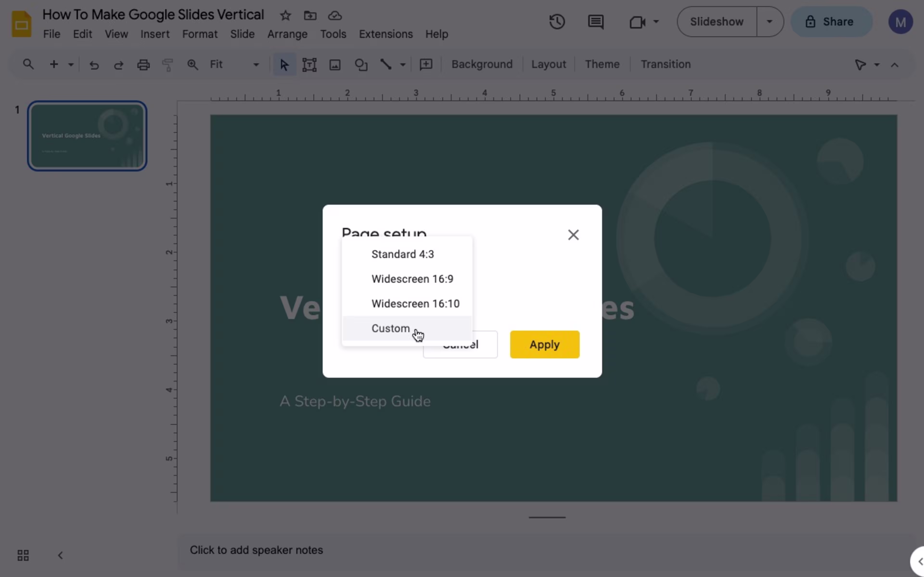This screenshot has height=577, width=924.
Task: Click the Theme toolbar button
Action: [x=602, y=64]
